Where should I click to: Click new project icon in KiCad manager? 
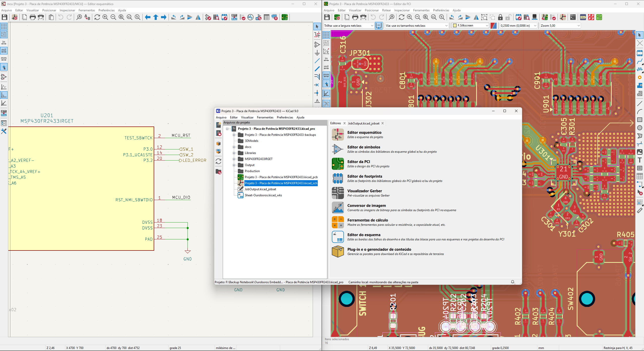coord(218,125)
